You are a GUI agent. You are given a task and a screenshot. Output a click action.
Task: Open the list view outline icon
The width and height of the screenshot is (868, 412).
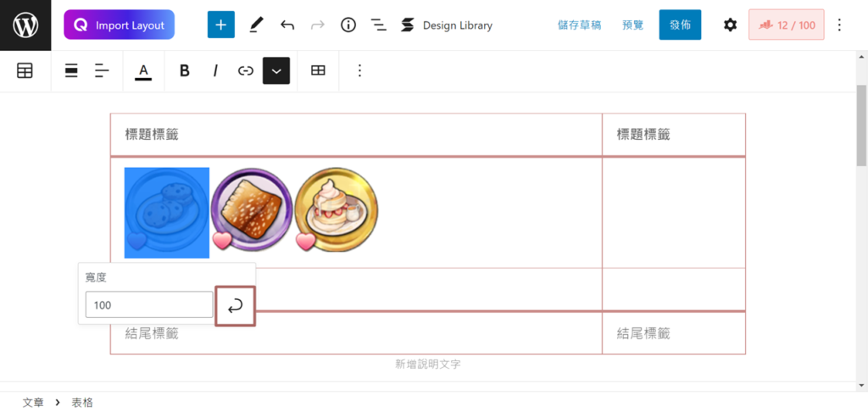(379, 25)
